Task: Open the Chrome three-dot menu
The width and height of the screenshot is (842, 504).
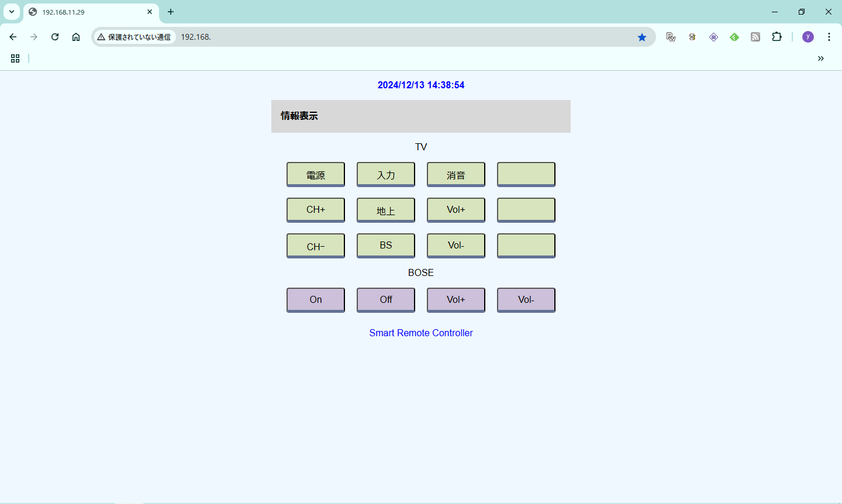Action: [829, 37]
